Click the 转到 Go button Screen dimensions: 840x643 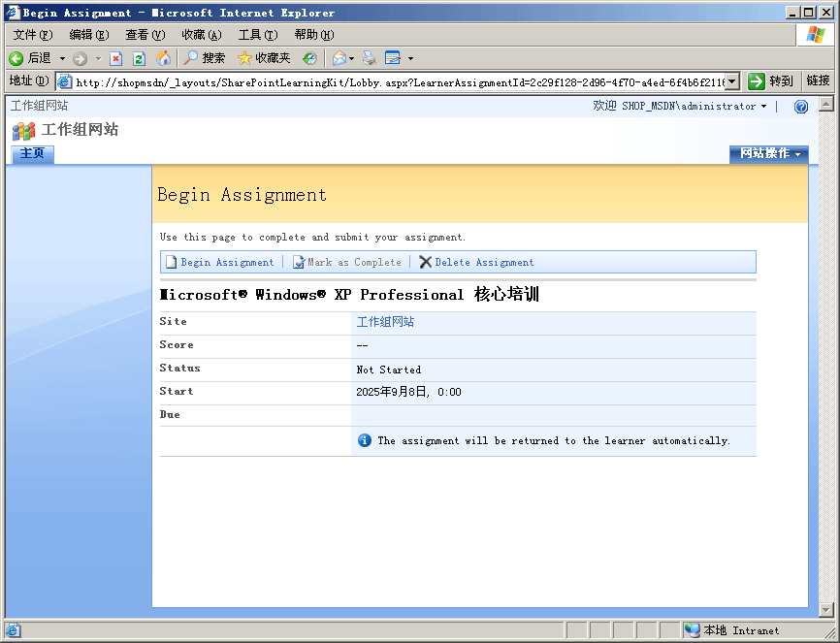[x=770, y=81]
